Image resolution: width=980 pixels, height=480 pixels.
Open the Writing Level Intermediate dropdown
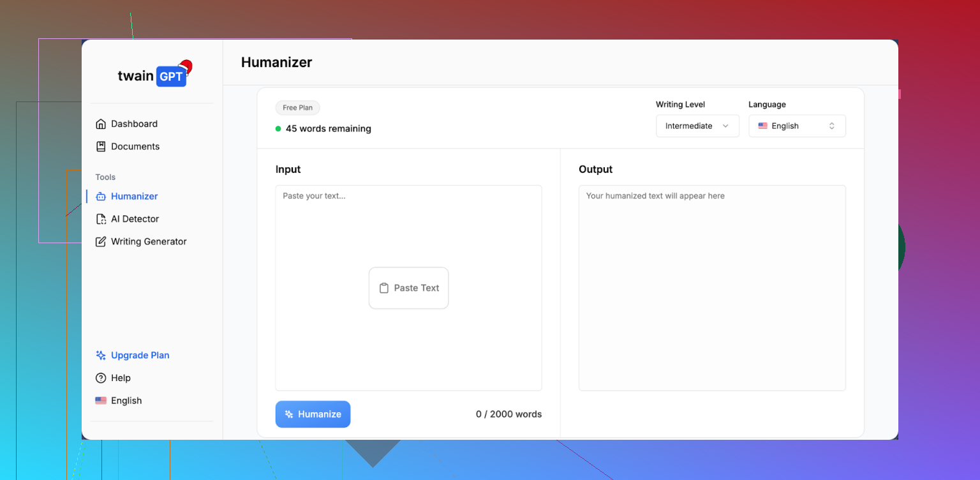(x=697, y=126)
